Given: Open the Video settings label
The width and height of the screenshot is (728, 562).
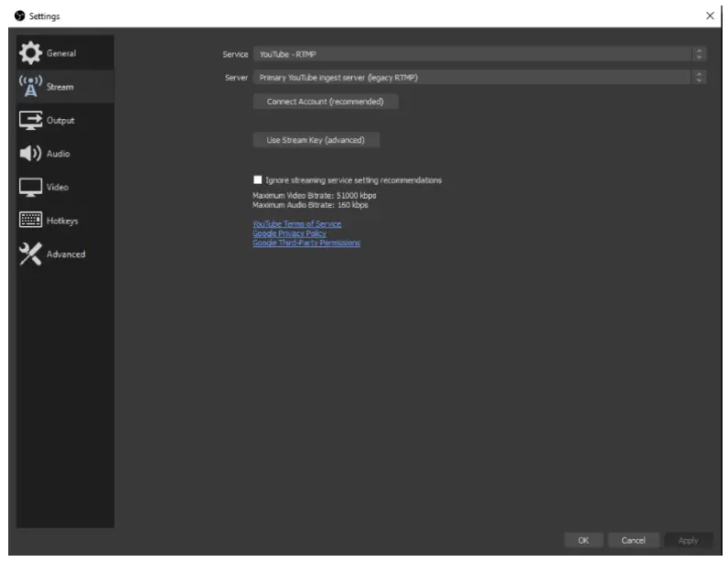Looking at the screenshot, I should tap(58, 188).
